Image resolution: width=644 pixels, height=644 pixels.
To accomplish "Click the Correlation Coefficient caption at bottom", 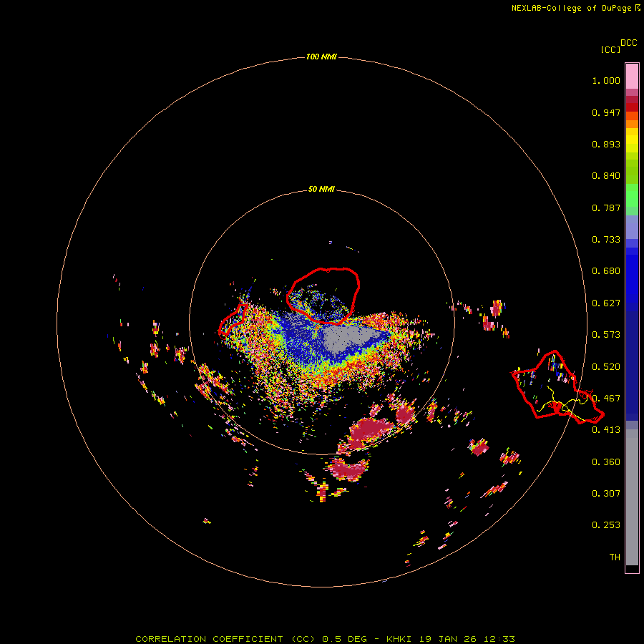I will coord(325,639).
